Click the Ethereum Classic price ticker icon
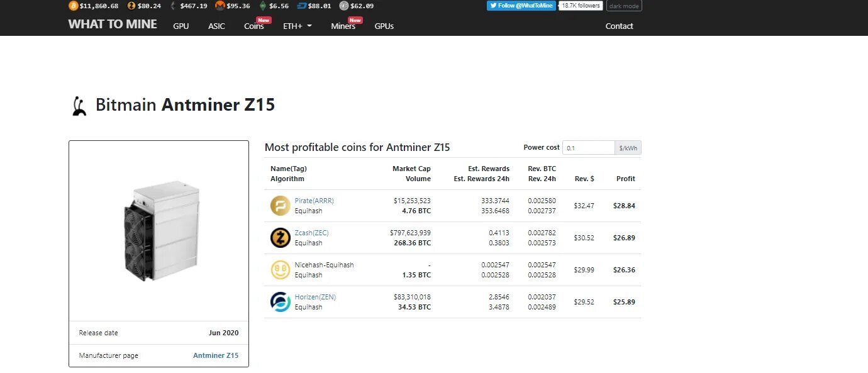This screenshot has width=868, height=373. [262, 6]
